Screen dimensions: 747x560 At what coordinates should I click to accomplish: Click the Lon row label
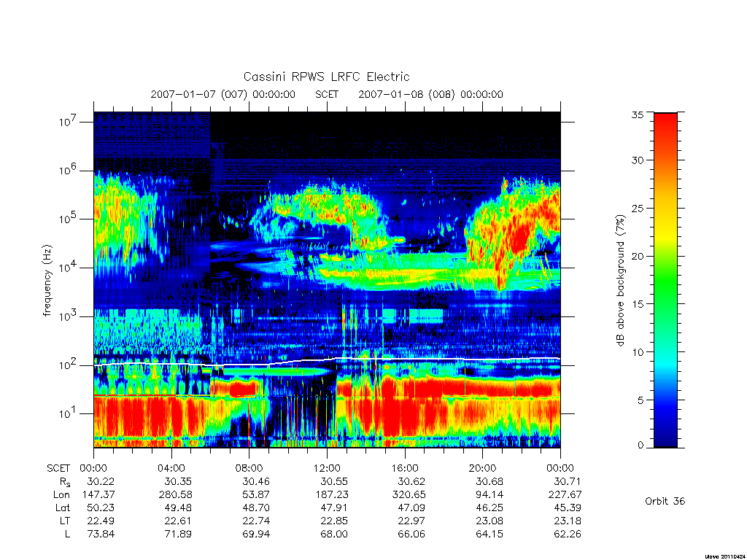click(x=61, y=494)
